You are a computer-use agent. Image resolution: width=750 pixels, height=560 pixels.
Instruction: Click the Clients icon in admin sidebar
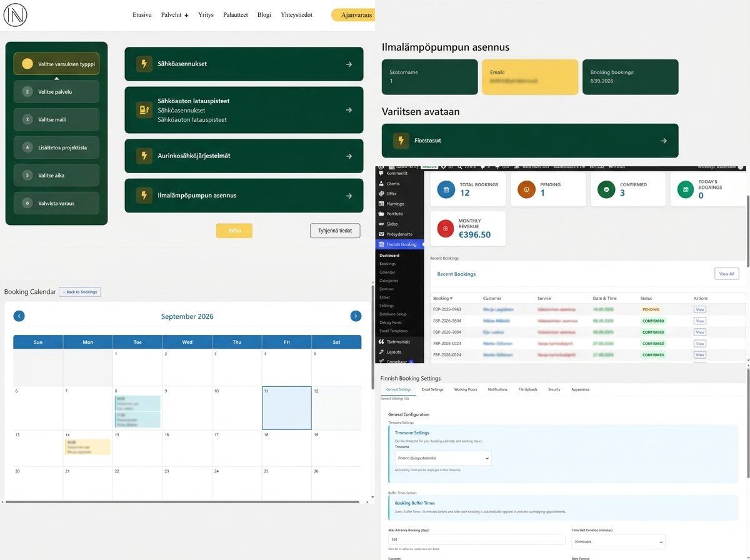pos(381,184)
